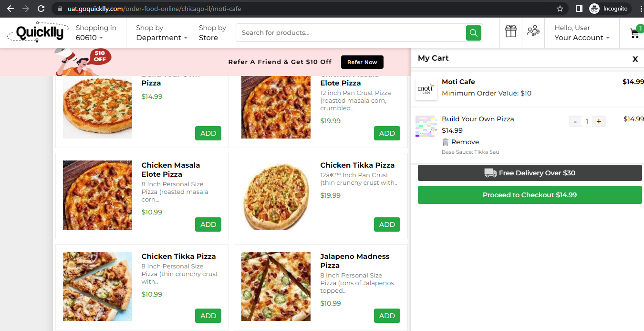
Task: Click Moti Cafe logo in cart
Action: [x=426, y=89]
